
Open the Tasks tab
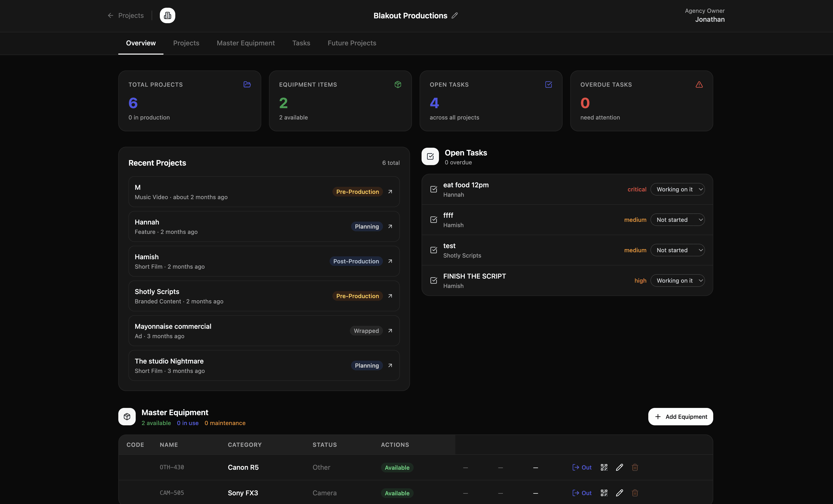point(301,43)
